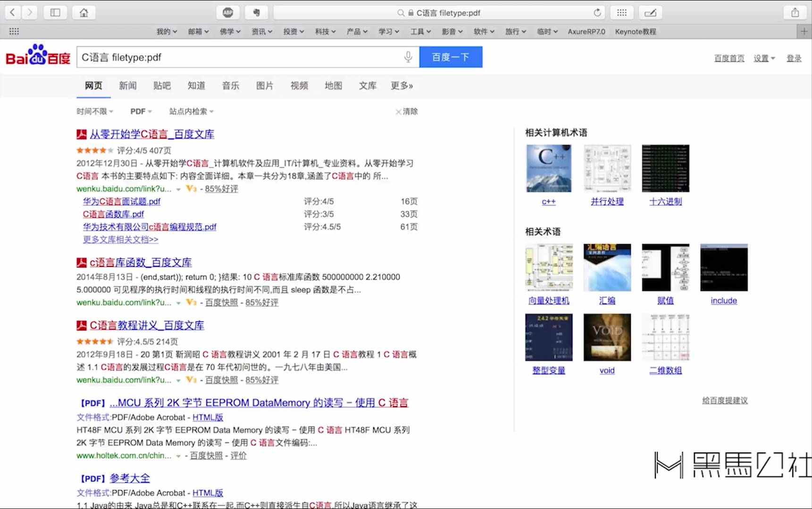
Task: Click the 百度一下 search button
Action: coord(451,57)
